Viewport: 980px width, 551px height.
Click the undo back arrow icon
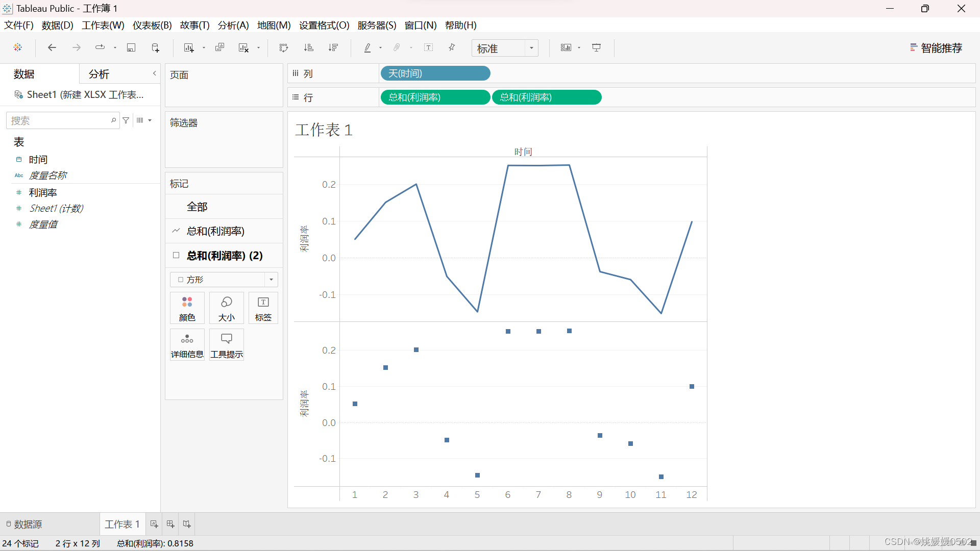pyautogui.click(x=52, y=47)
